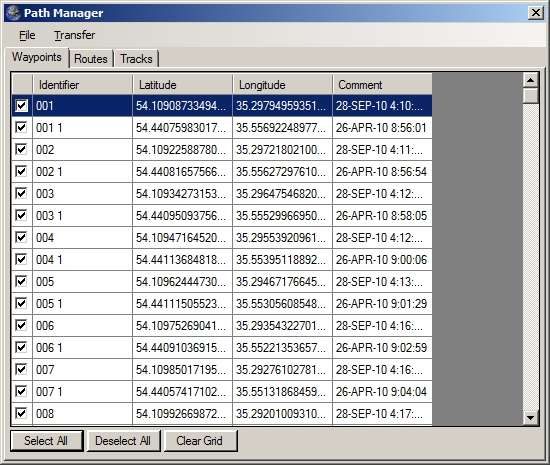Click comment cell 26-APR-10 9:04:04

[382, 391]
